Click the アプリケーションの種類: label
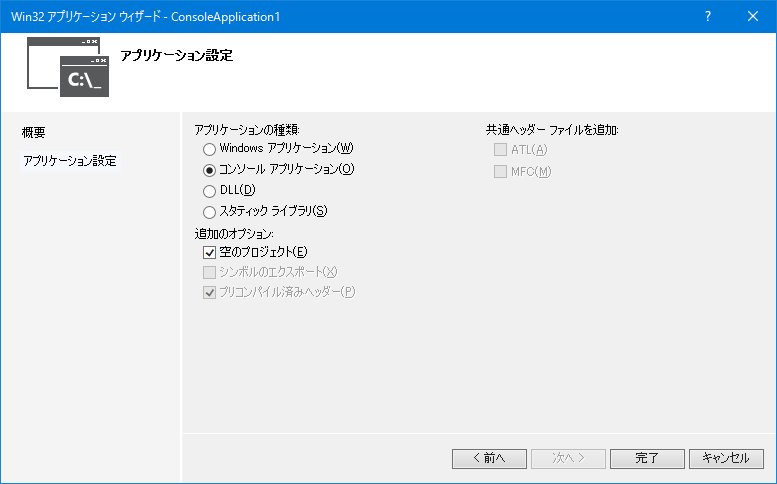Viewport: 777px width, 484px height. coord(247,130)
